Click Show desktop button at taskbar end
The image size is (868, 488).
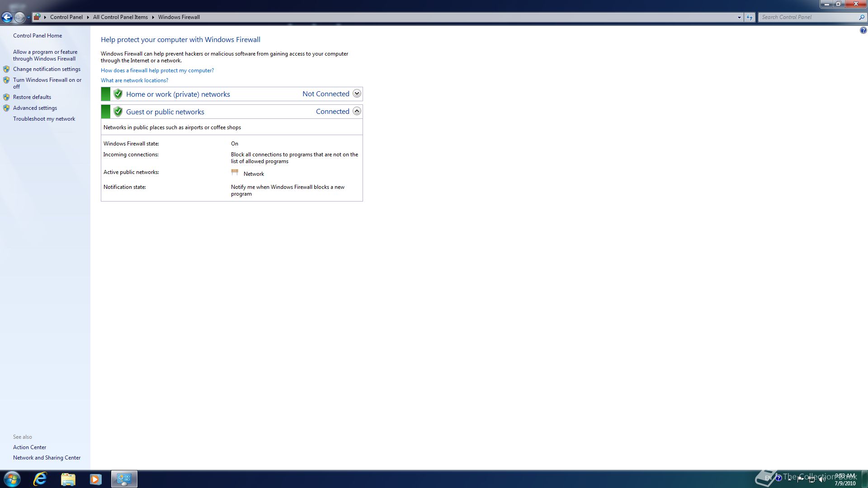pos(864,479)
